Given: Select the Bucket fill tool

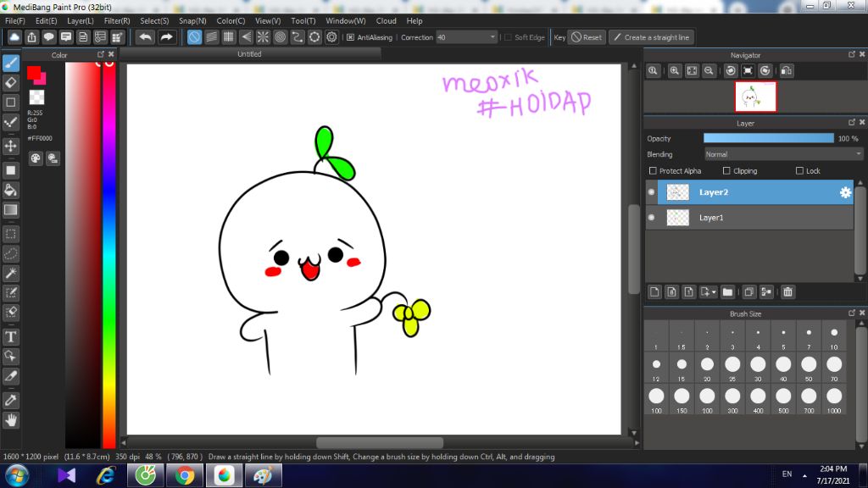Looking at the screenshot, I should coord(10,191).
